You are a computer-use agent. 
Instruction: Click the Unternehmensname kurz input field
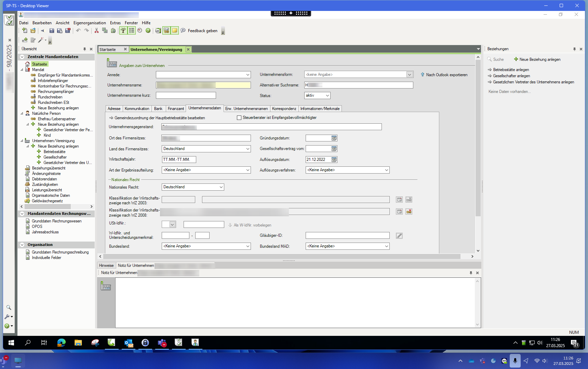click(186, 95)
